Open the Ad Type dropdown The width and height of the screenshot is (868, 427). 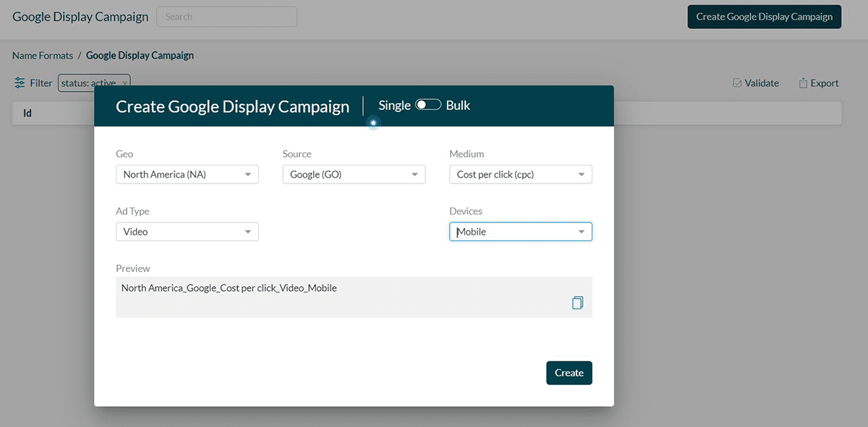[x=187, y=231]
